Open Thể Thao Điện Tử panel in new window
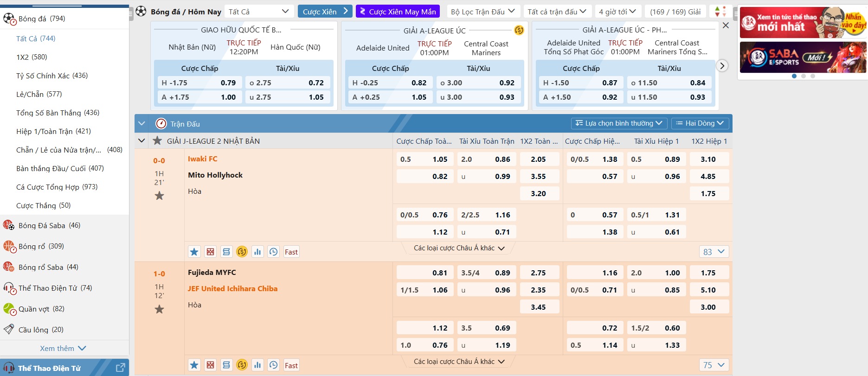 coord(120,368)
